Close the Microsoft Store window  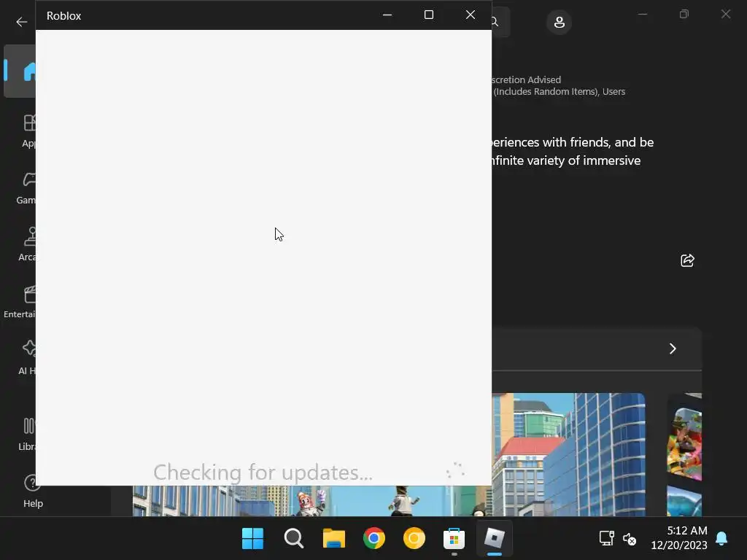(x=726, y=15)
